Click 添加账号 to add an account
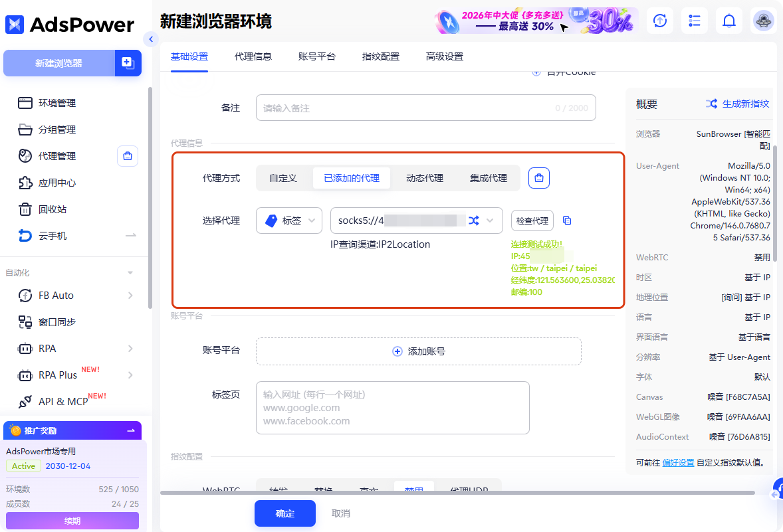The image size is (783, 532). 419,351
